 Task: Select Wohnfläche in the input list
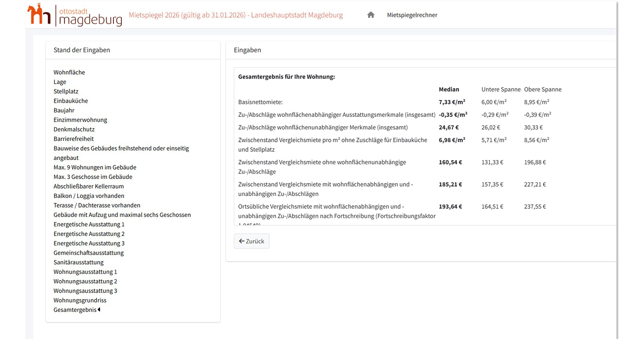[x=69, y=72]
